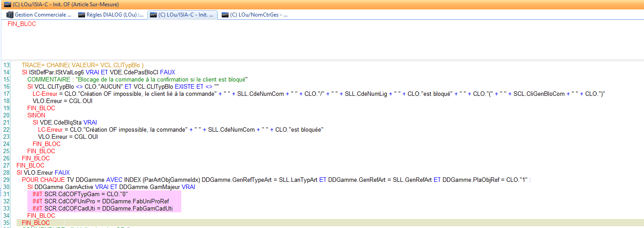
Task: Switch to the Gestion Commerciale tab
Action: [43, 15]
